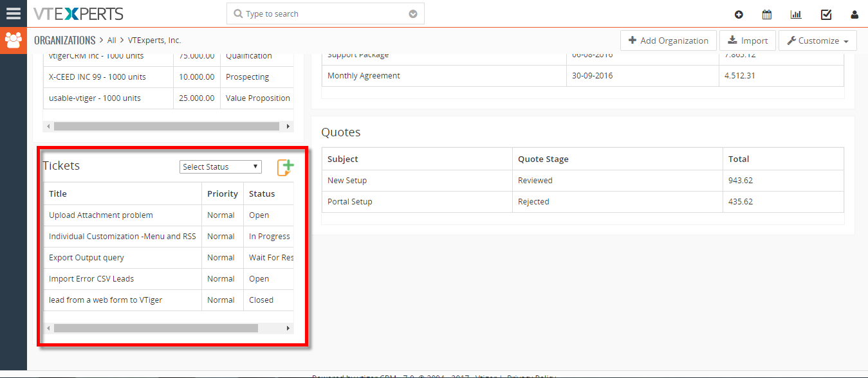Viewport: 868px width, 378px height.
Task: Expand the search box dropdown arrow
Action: pos(413,14)
